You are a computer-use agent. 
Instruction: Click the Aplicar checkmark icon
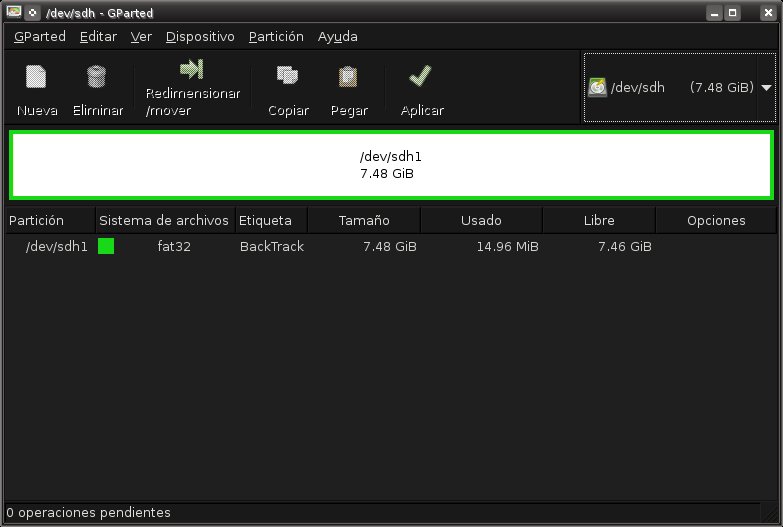coord(420,76)
